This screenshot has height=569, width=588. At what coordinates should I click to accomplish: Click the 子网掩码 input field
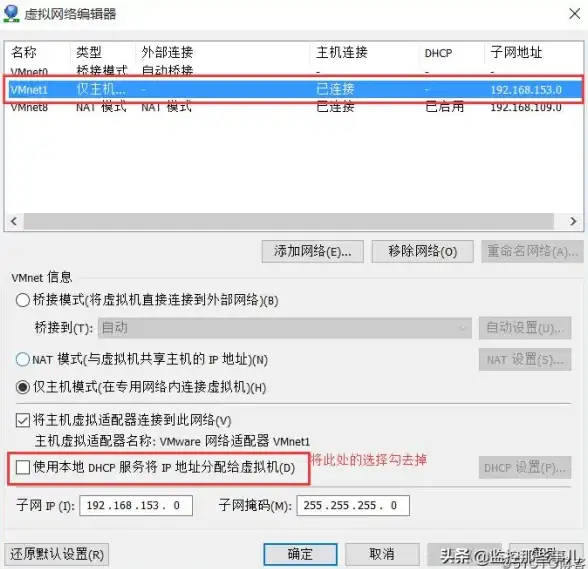pos(353,506)
